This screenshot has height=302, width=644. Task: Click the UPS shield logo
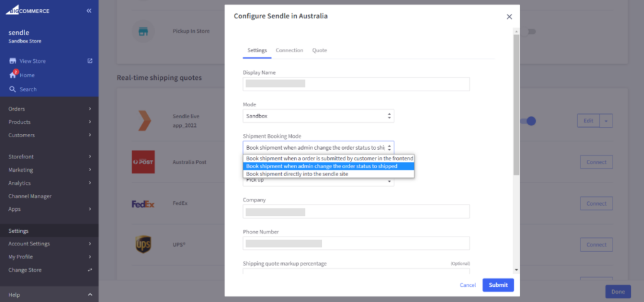pyautogui.click(x=143, y=244)
